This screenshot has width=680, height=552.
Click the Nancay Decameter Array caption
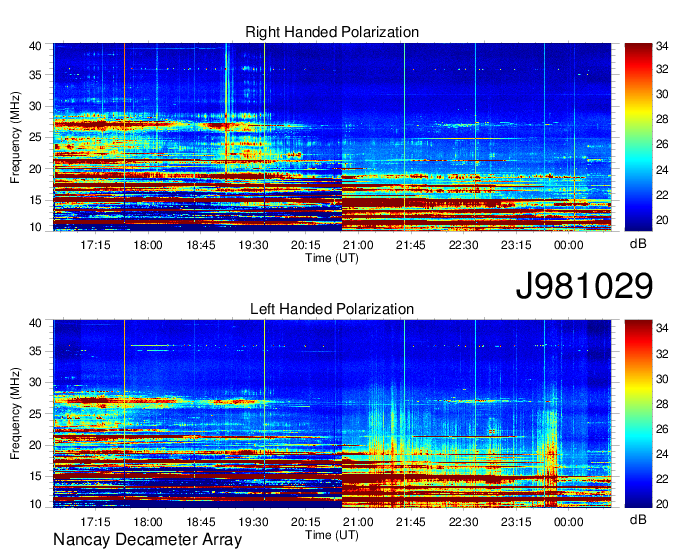tap(147, 540)
